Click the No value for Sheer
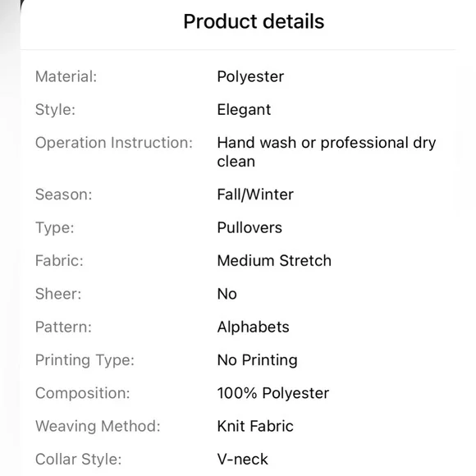Viewport: 476px width, 476px height. (227, 294)
